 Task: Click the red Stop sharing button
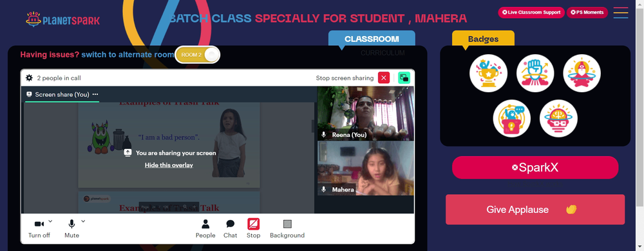253,228
